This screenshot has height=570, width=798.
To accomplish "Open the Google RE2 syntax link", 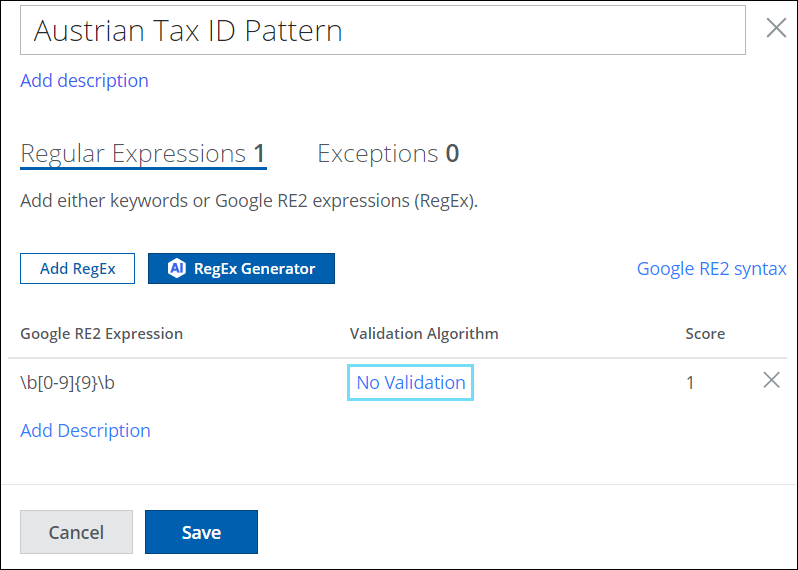I will 711,268.
